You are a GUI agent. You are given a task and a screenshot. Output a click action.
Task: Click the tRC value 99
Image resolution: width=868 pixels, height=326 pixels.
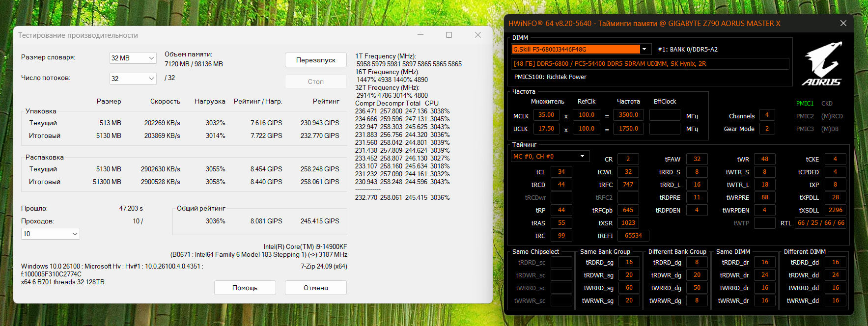561,236
